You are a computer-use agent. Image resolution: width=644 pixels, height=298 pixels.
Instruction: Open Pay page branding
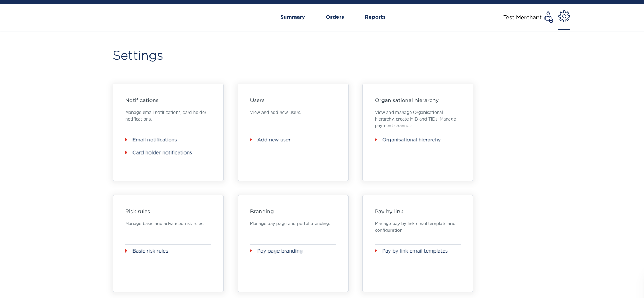point(280,251)
